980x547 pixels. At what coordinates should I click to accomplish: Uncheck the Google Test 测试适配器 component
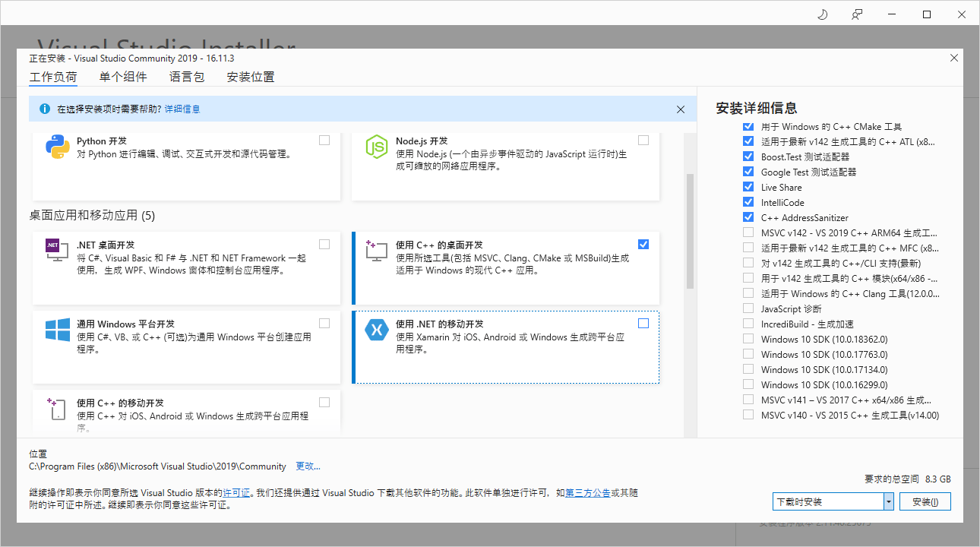[748, 172]
